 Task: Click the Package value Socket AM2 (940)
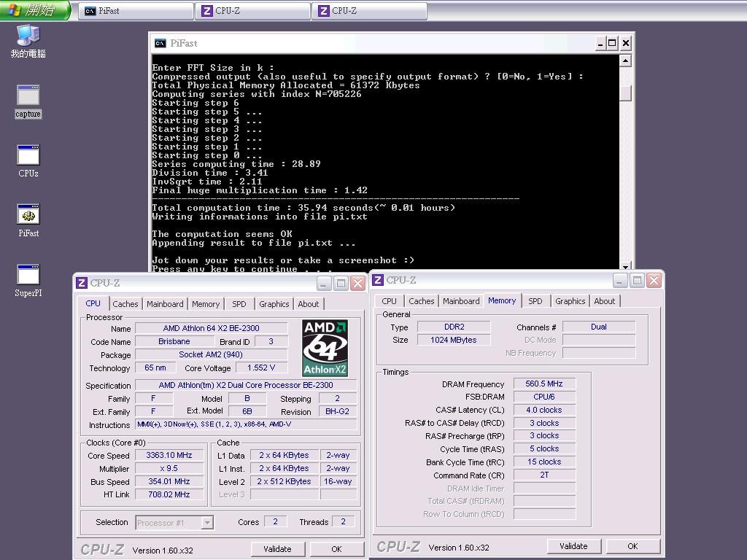(212, 355)
